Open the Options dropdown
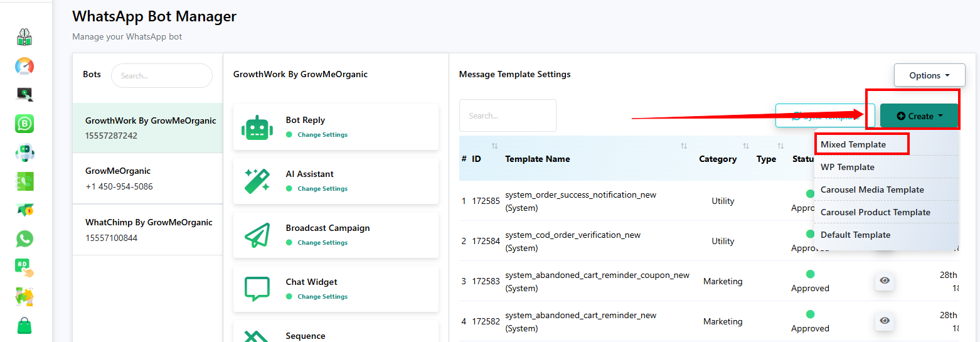The height and width of the screenshot is (342, 980). (x=929, y=75)
